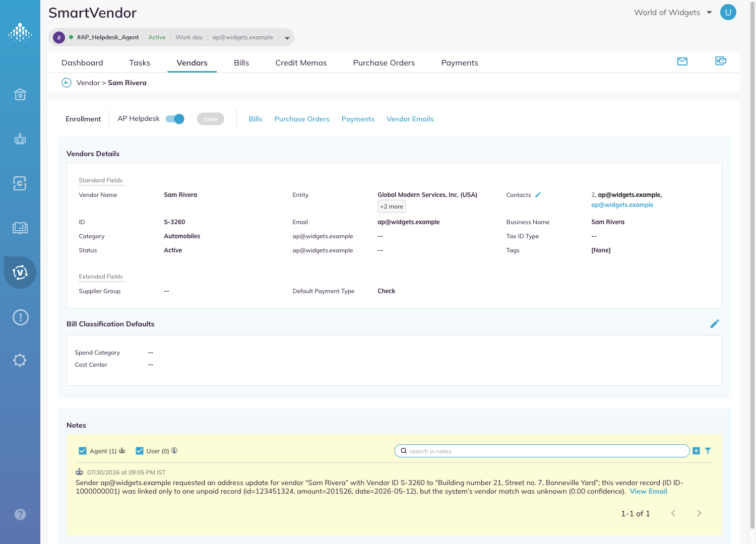Click the Global Modern Services, Inc. entity
756x544 pixels.
tap(427, 195)
